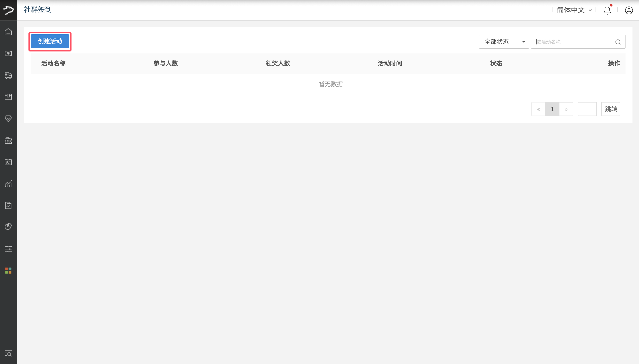Open the pie chart sidebar icon
The height and width of the screenshot is (364, 639).
(x=8, y=226)
